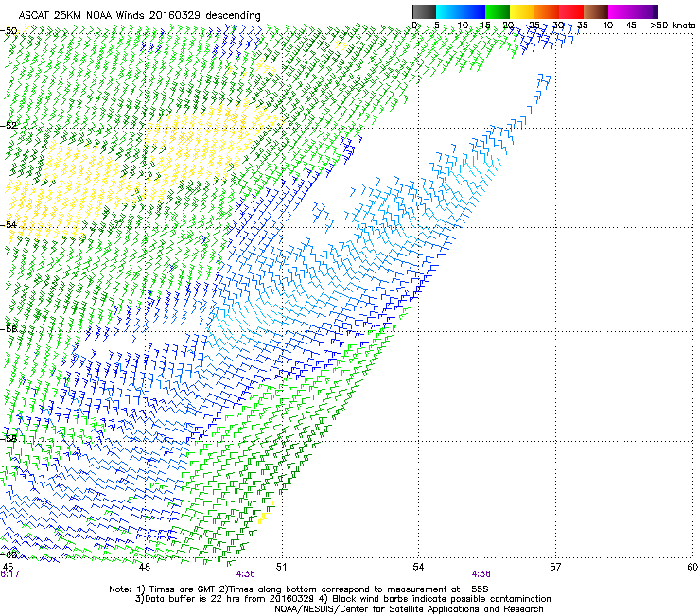Click the '>50 knots' legend label

click(673, 25)
